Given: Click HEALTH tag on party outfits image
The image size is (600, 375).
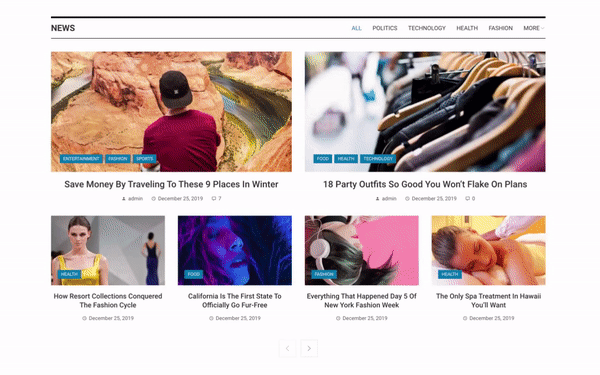Looking at the screenshot, I should pos(346,159).
